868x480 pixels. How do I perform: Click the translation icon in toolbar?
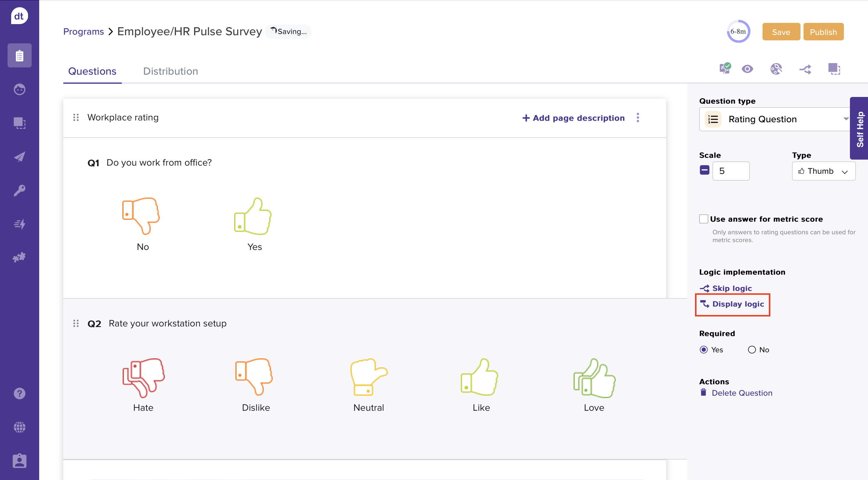(x=725, y=69)
